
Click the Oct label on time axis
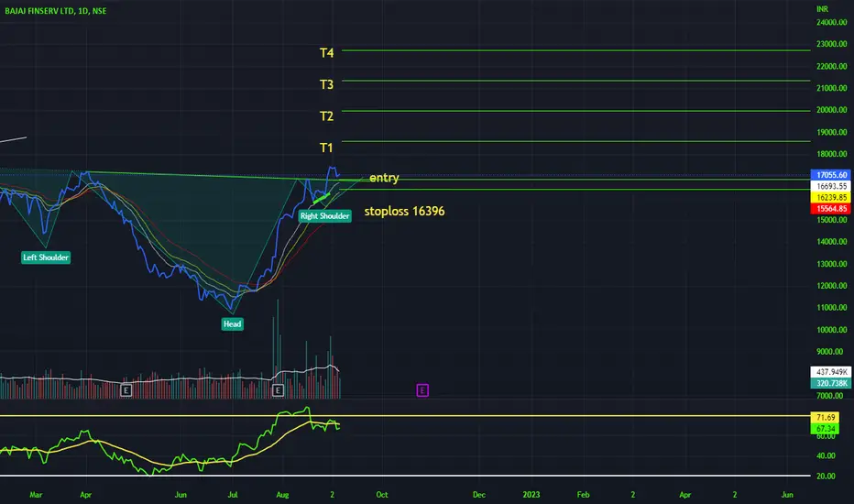point(382,495)
